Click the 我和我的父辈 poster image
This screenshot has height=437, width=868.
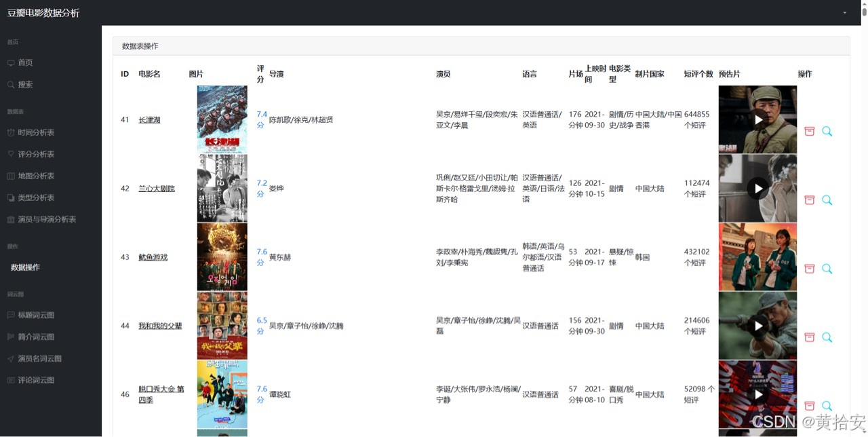point(222,326)
